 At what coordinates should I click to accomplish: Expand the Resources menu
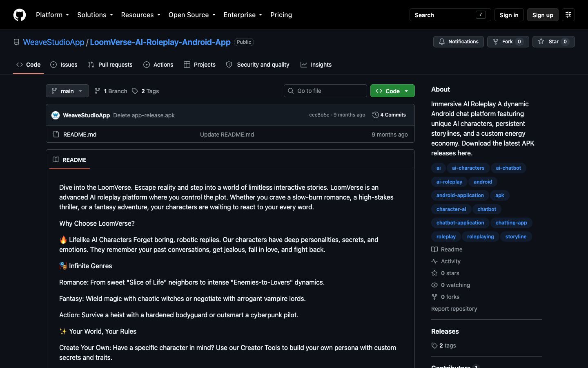coord(140,15)
